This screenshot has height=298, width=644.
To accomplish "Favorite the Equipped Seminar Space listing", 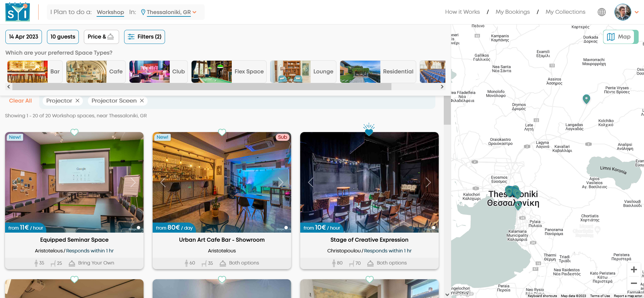I will tap(74, 132).
